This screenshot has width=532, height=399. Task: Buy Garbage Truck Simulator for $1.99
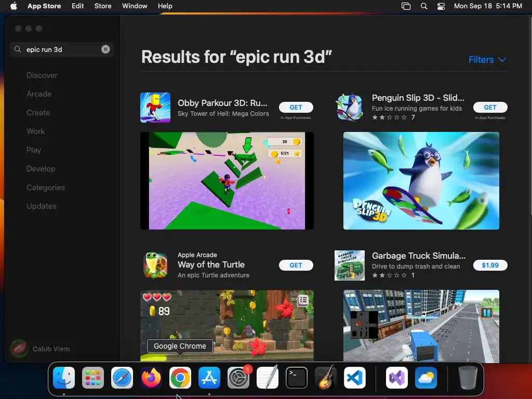coord(490,265)
